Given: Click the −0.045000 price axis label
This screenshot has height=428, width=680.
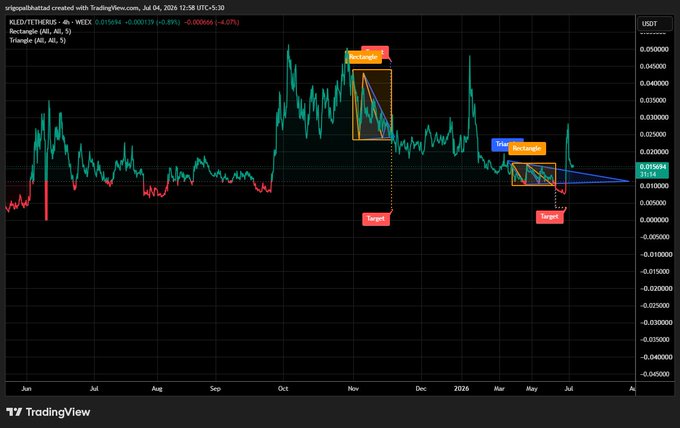Looking at the screenshot, I should 654,374.
